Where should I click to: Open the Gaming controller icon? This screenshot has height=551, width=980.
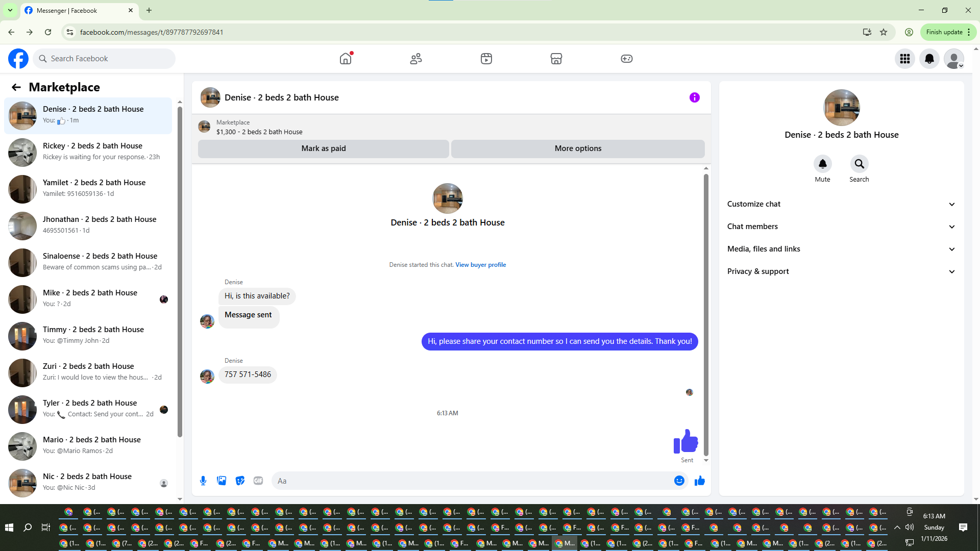pyautogui.click(x=627, y=59)
